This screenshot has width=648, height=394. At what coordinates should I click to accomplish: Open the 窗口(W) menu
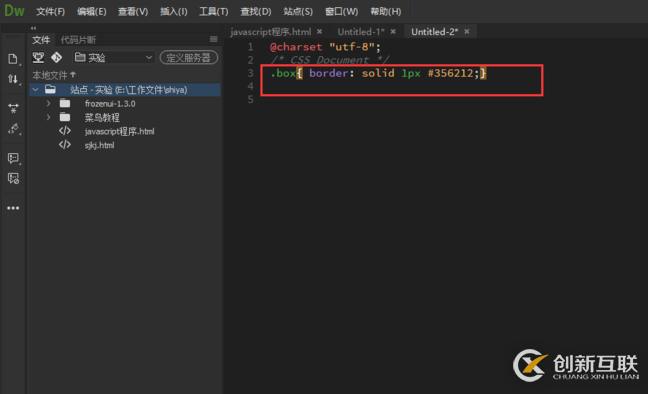pyautogui.click(x=341, y=12)
